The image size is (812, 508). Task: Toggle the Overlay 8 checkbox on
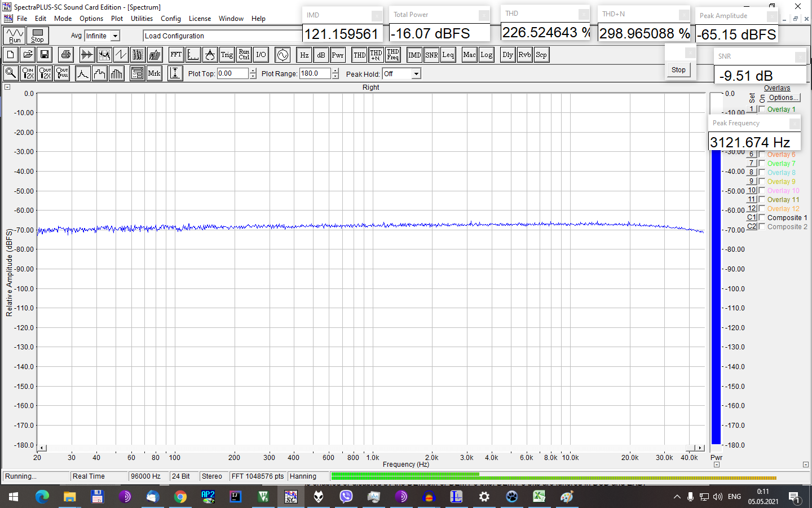[762, 173]
